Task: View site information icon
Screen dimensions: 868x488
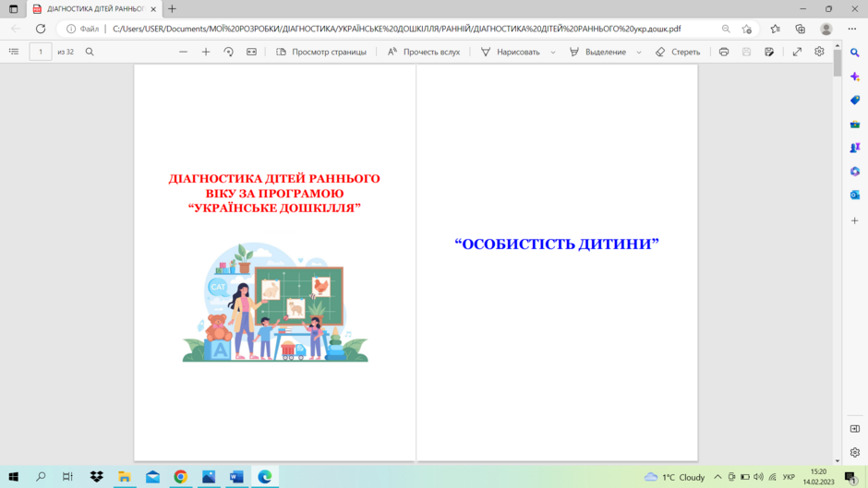Action: click(71, 29)
